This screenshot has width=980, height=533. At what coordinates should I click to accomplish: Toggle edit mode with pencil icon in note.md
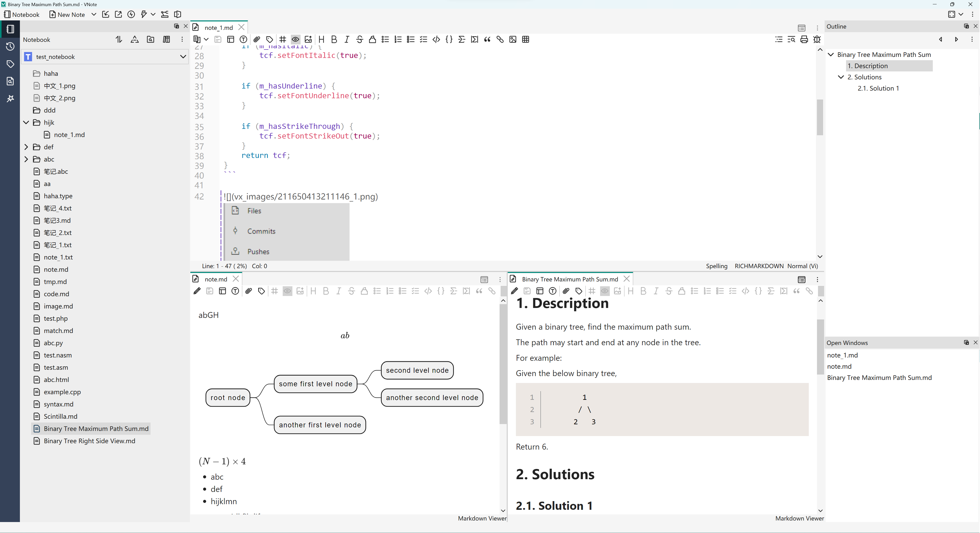[x=197, y=291]
